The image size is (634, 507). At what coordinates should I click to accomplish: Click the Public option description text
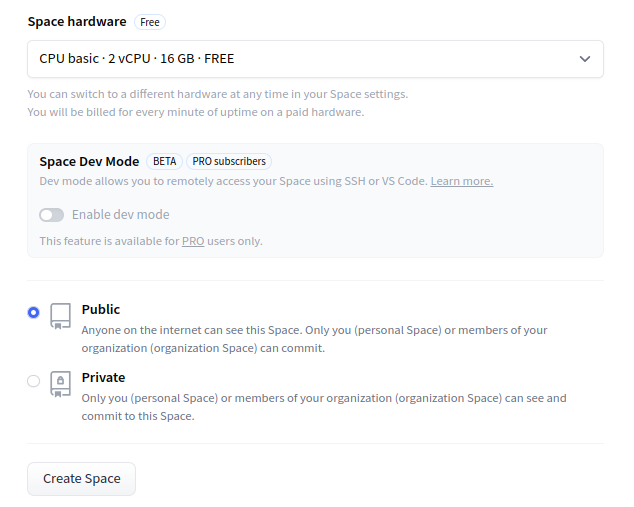tap(314, 339)
